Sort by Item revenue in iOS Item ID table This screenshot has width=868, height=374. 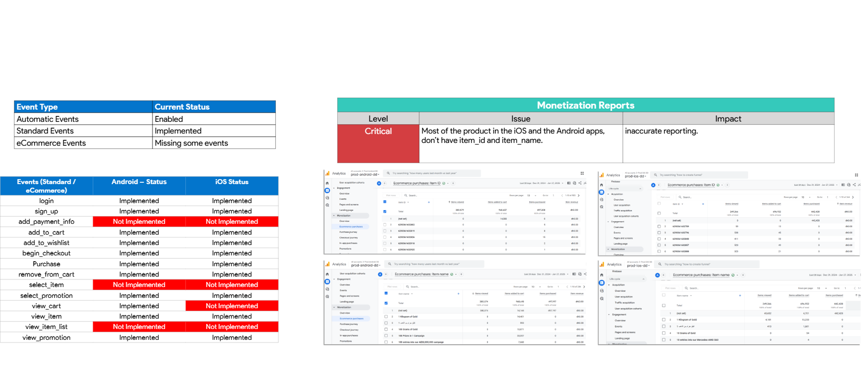click(x=846, y=204)
